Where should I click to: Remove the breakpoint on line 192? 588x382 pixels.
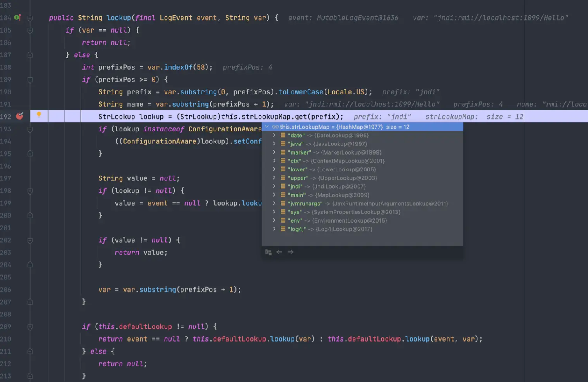19,116
